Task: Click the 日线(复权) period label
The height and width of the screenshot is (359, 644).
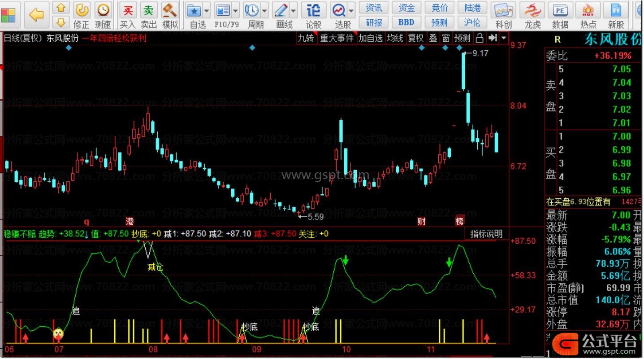Action: (x=24, y=38)
